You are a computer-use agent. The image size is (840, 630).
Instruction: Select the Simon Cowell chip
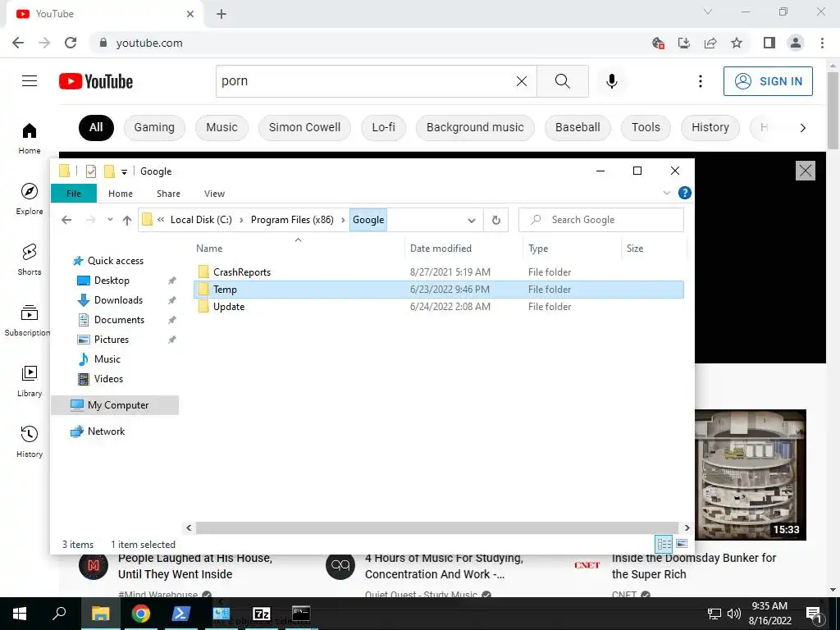click(304, 127)
